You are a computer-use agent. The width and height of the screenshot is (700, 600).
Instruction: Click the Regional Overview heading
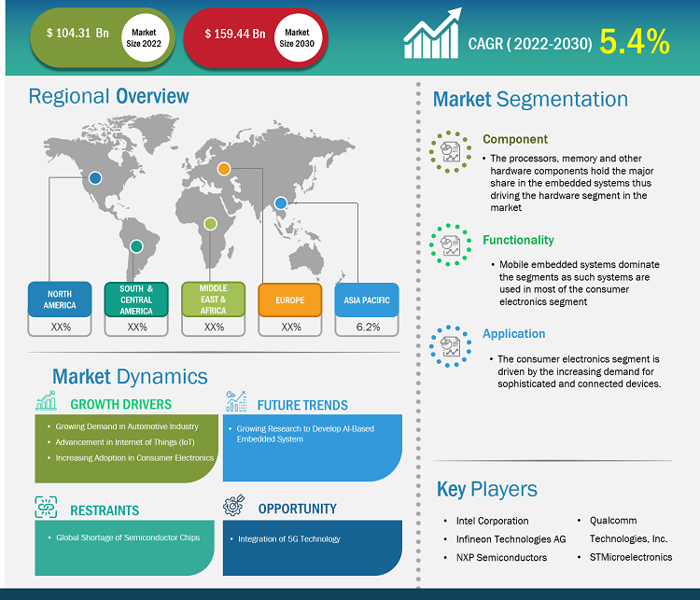(x=108, y=96)
